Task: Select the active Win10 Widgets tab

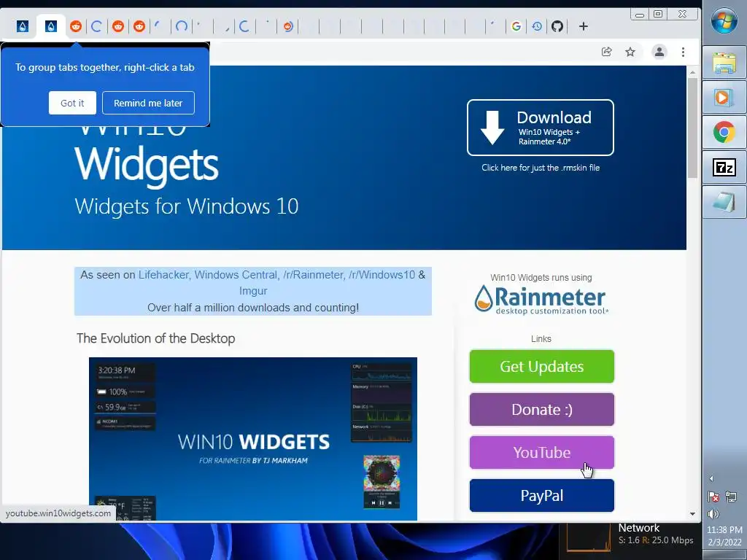Action: (x=51, y=26)
